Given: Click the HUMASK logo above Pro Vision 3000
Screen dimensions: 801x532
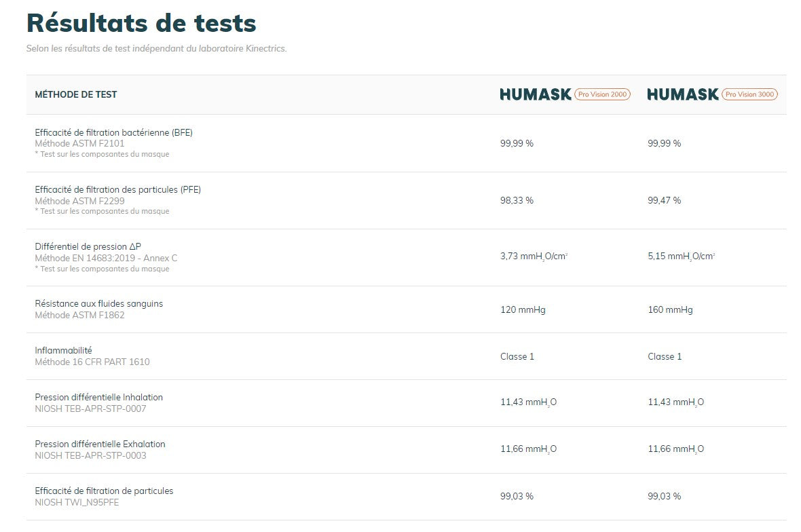Looking at the screenshot, I should 682,95.
